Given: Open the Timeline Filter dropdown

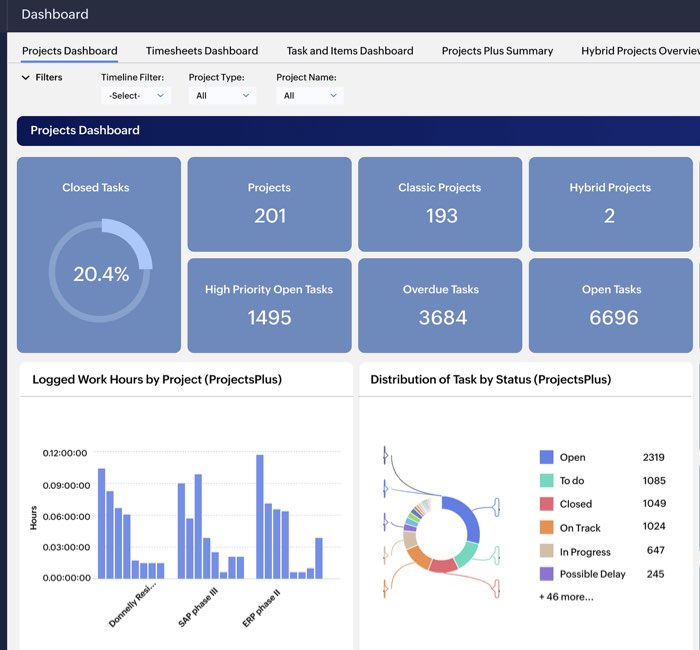Looking at the screenshot, I should click(x=136, y=96).
